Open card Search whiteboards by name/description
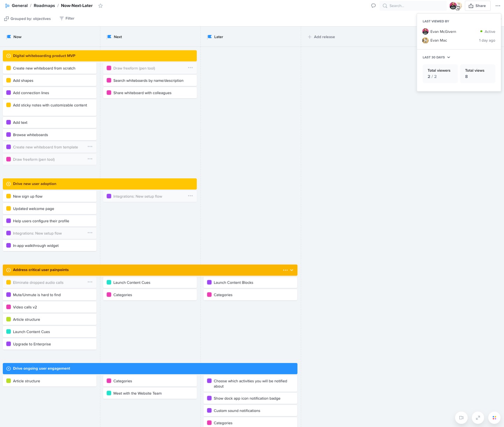Image resolution: width=504 pixels, height=427 pixels. [150, 80]
